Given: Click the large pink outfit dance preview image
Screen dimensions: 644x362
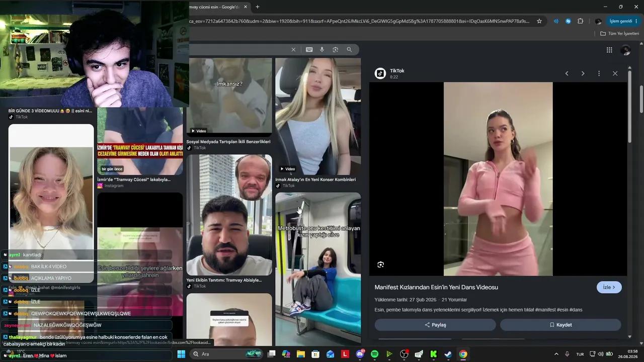Looking at the screenshot, I should (x=498, y=179).
